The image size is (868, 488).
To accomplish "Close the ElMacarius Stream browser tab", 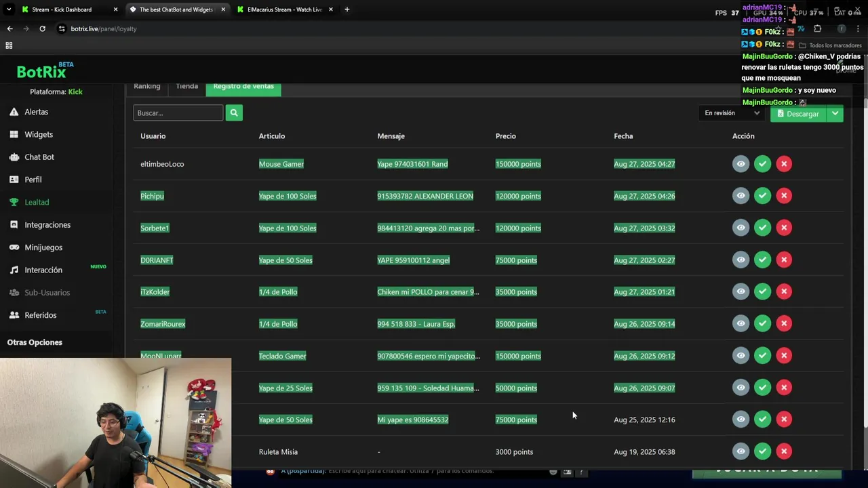I will tap(330, 9).
